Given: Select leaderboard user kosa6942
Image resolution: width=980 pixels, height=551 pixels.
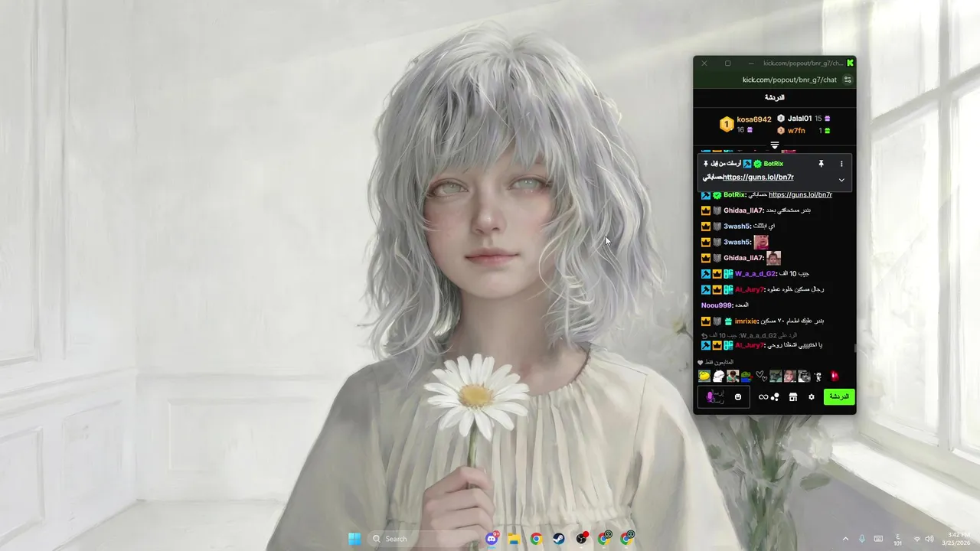Looking at the screenshot, I should click(x=753, y=119).
